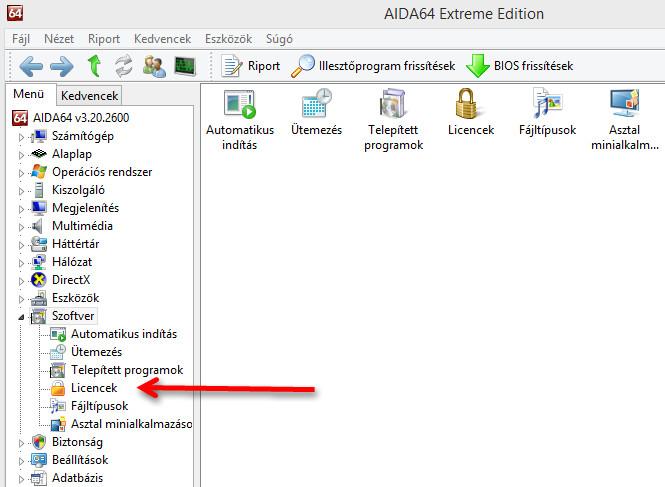Switch to the Kedvencek tab in sidebar

89,95
